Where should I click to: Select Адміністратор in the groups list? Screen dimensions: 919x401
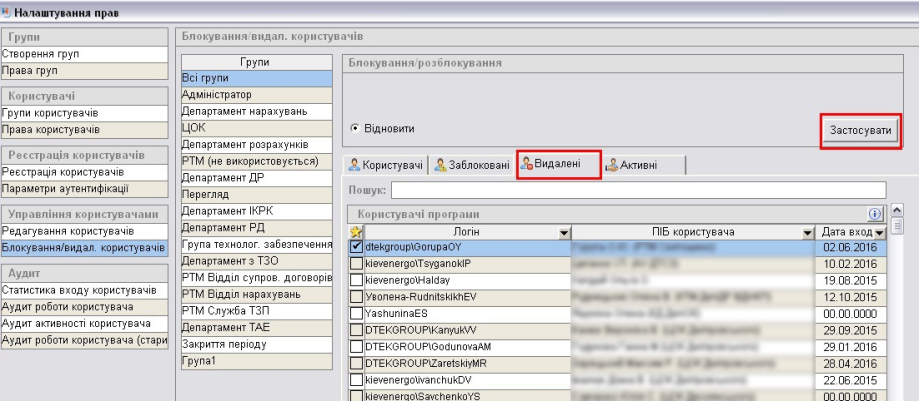(x=217, y=94)
